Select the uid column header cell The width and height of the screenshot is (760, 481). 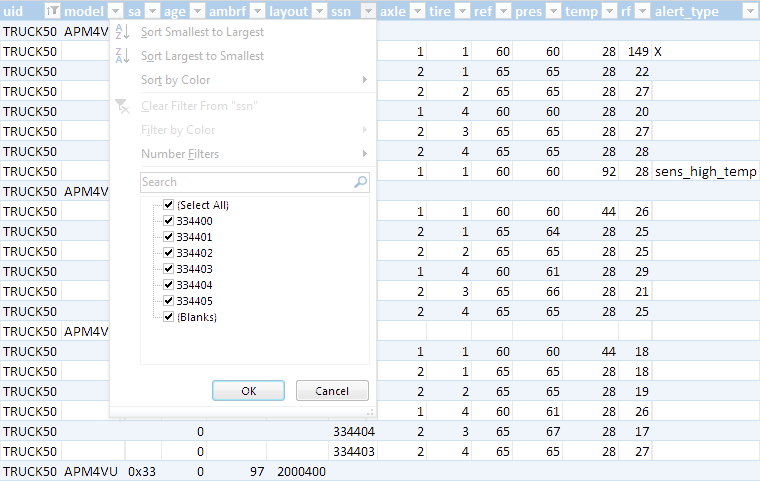tap(31, 11)
